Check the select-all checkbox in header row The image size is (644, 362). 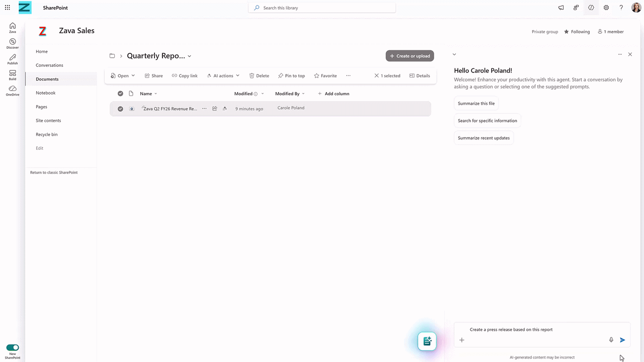(x=120, y=94)
